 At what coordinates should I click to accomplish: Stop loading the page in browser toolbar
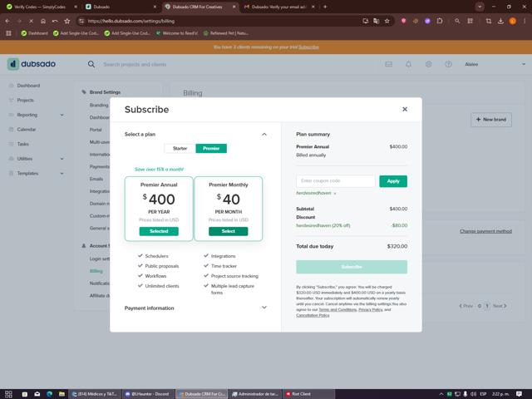(31, 21)
